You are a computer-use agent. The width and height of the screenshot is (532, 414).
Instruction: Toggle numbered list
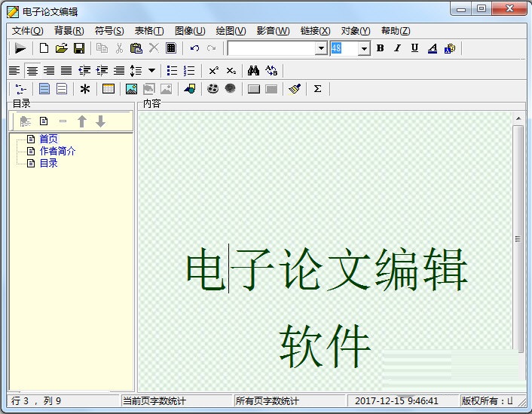[x=189, y=71]
